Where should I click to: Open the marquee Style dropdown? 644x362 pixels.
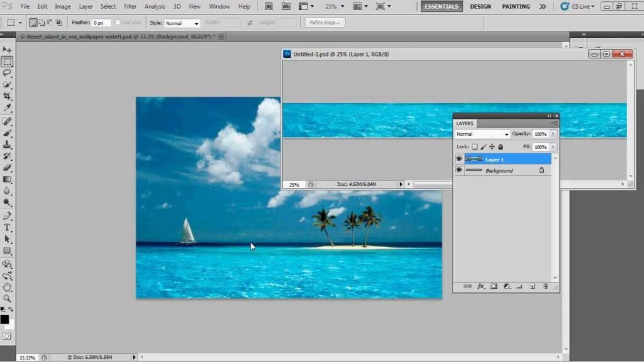182,23
